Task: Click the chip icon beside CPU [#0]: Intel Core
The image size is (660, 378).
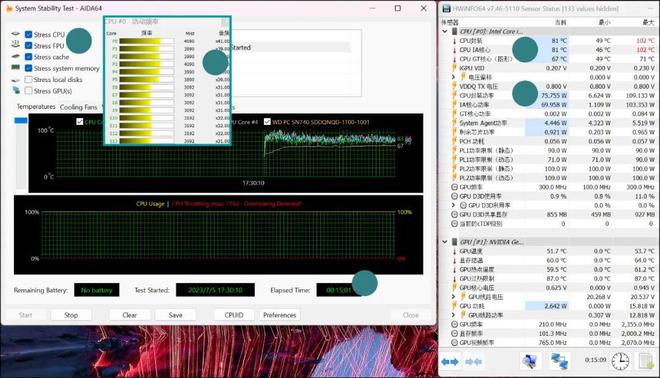Action: click(455, 32)
